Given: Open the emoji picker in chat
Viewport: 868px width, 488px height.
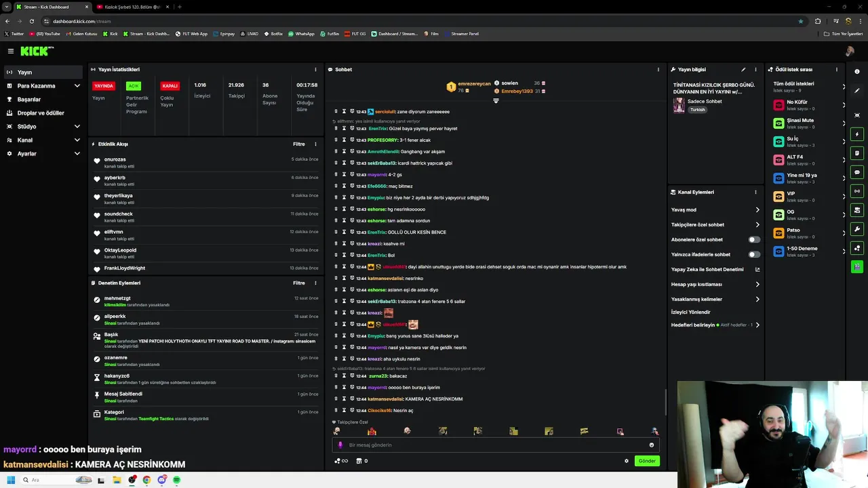Looking at the screenshot, I should point(652,445).
